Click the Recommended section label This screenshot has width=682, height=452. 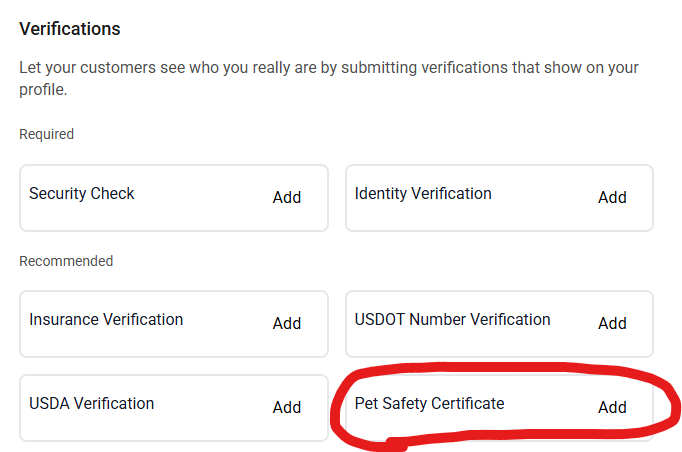pyautogui.click(x=66, y=261)
